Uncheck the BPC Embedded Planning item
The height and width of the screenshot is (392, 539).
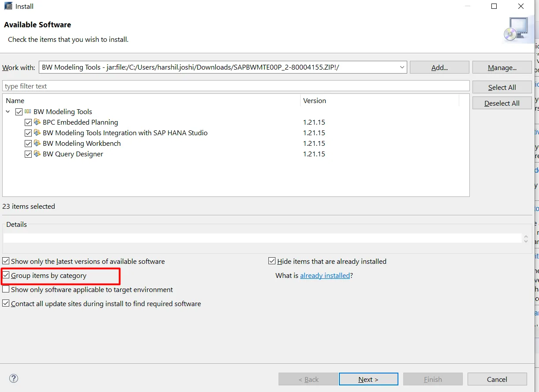tap(28, 122)
